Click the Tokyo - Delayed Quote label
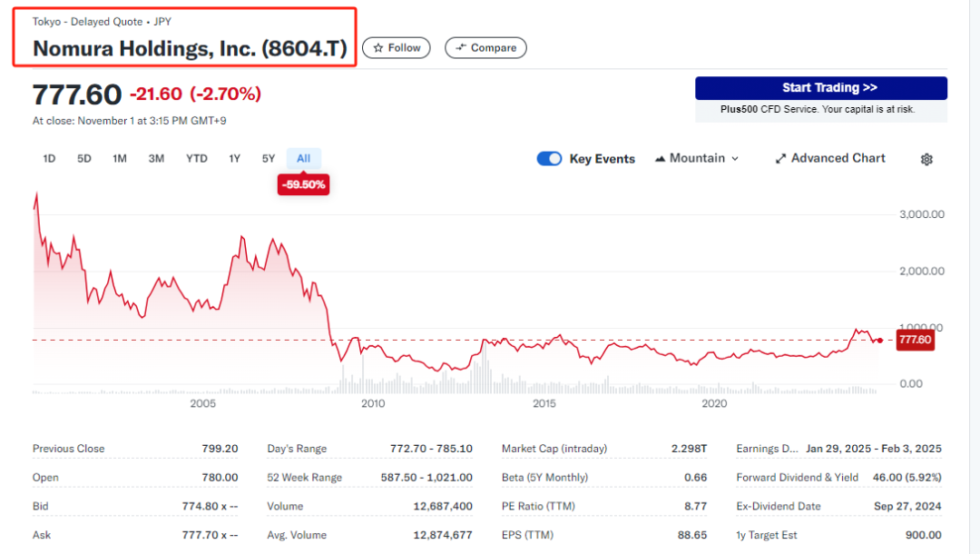980x554 pixels. point(87,22)
